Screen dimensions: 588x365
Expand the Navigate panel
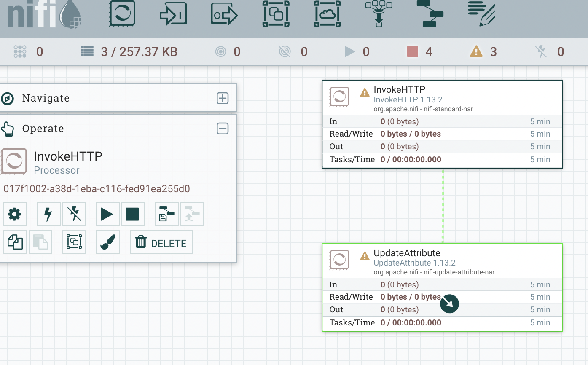(x=223, y=98)
